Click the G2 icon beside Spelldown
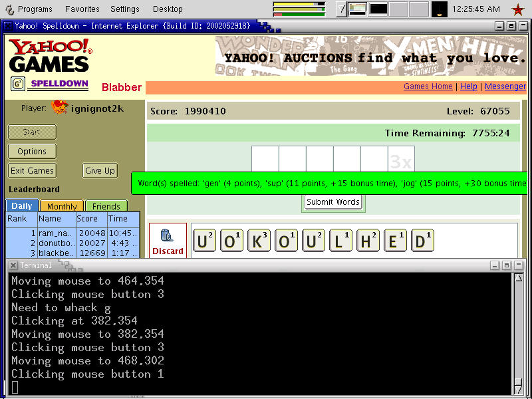 click(x=18, y=84)
